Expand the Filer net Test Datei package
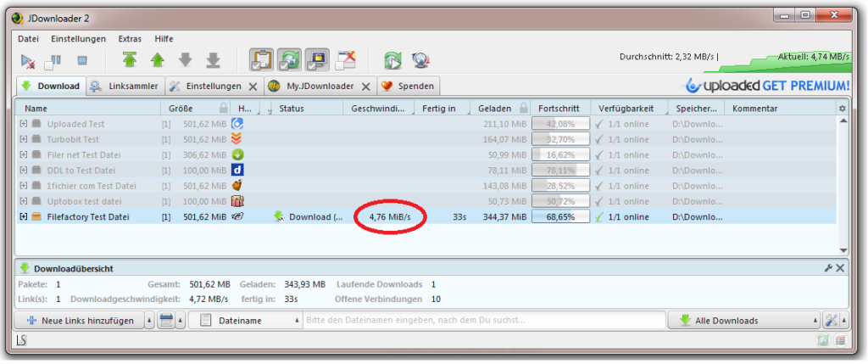Screen dimensions: 868x364 [x=23, y=154]
